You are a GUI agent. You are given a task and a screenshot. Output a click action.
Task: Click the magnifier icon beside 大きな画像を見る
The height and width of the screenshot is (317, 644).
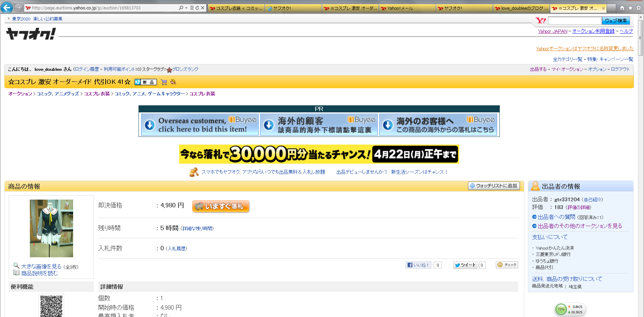click(x=16, y=265)
